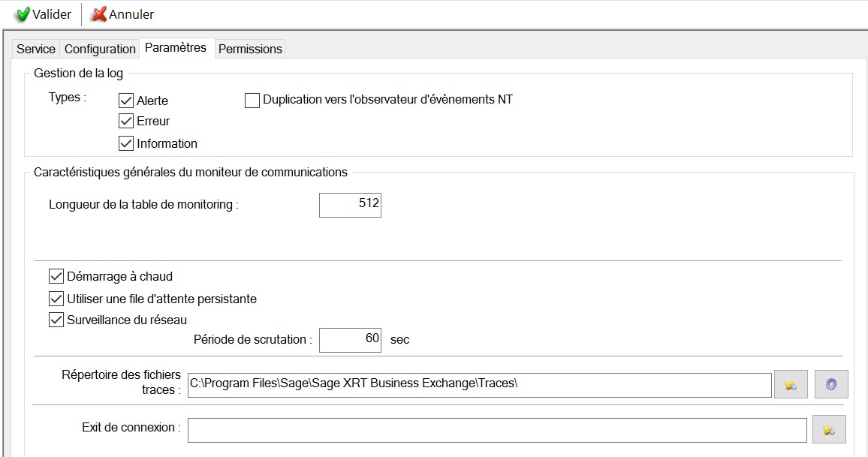Screen dimensions: 868x457
Task: Uncheck the Alerte log type
Action: point(126,101)
